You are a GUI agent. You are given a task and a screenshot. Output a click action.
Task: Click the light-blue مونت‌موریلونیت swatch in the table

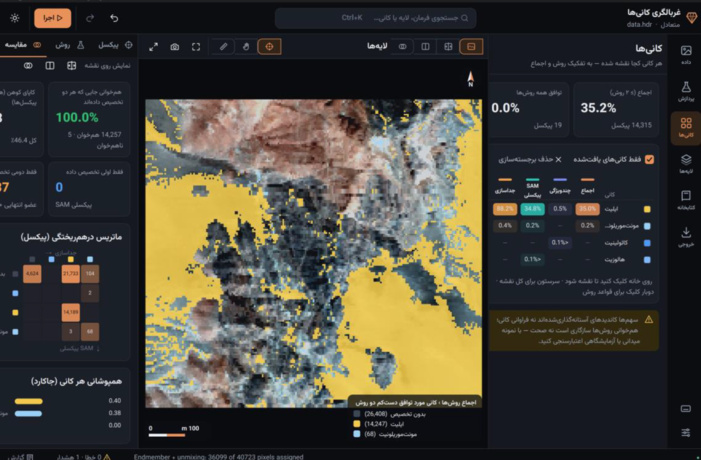[647, 226]
